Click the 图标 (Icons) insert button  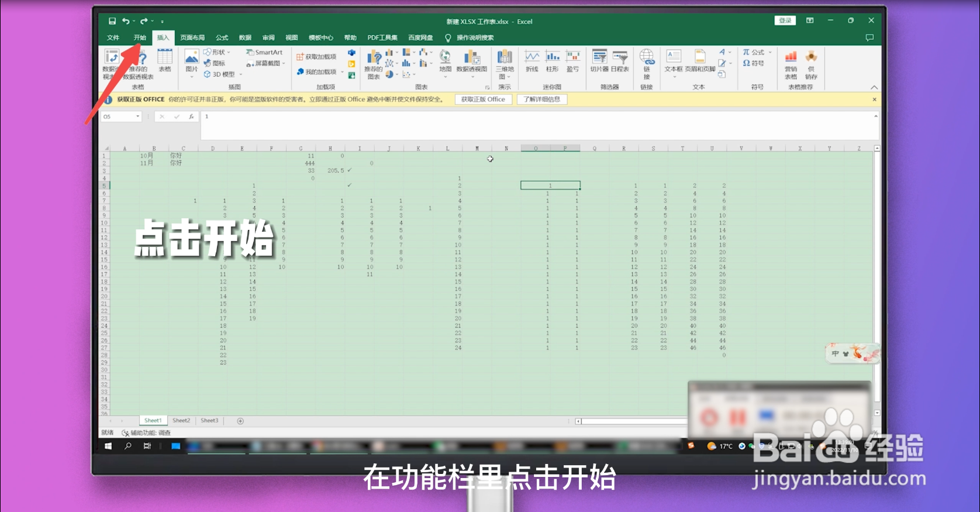[x=215, y=63]
